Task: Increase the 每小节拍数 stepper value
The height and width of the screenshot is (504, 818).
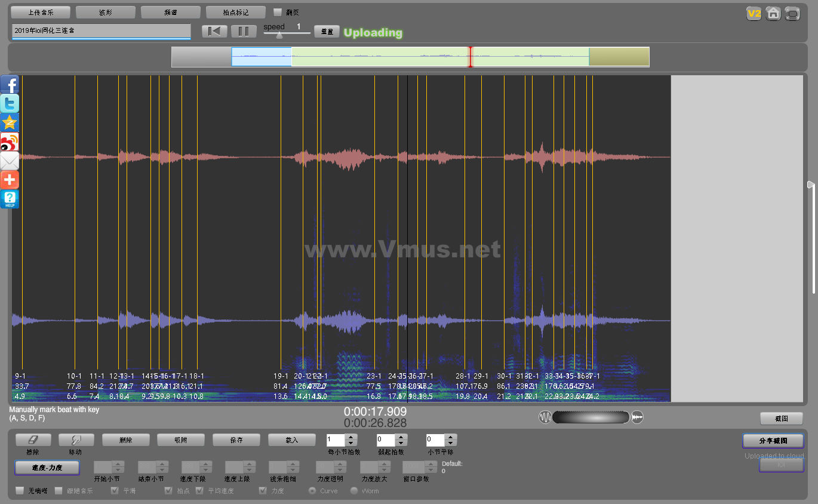Action: pyautogui.click(x=351, y=437)
